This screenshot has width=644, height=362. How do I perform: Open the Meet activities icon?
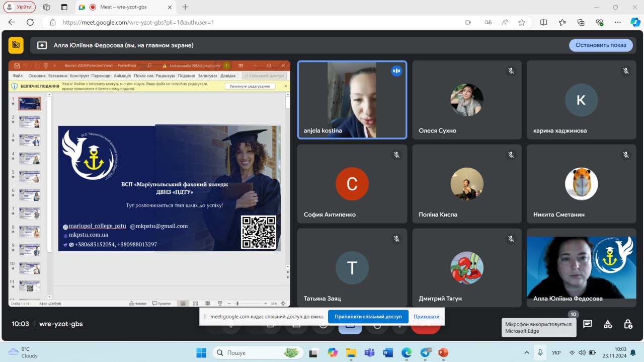click(608, 324)
